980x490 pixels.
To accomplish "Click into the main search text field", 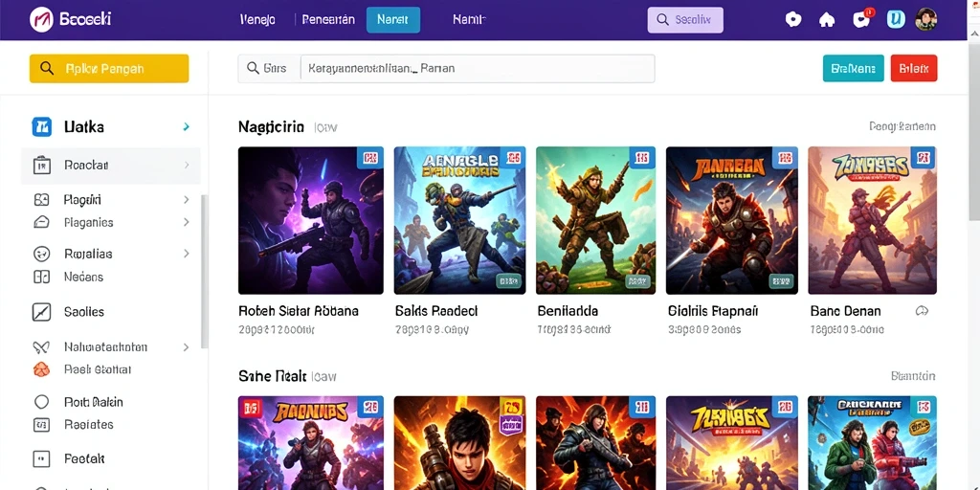I will [x=478, y=69].
